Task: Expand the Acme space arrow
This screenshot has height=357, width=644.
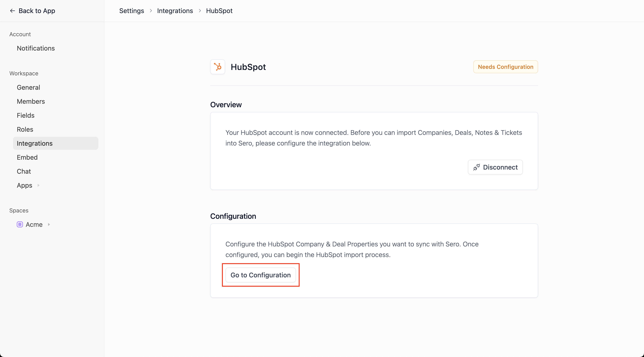Action: click(49, 224)
